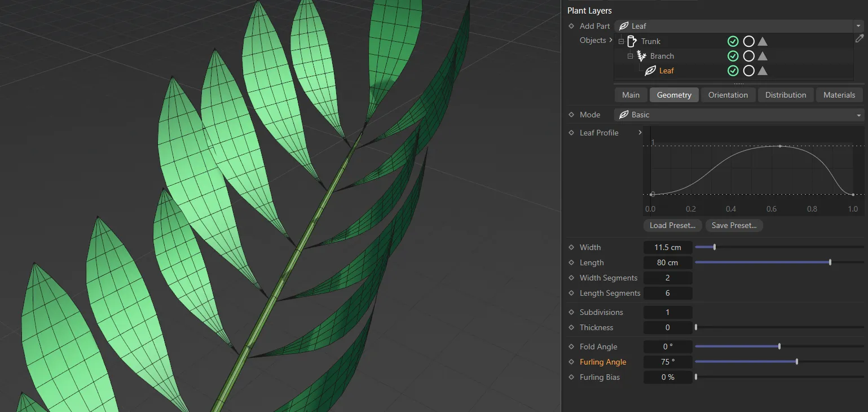Click the Load Preset button
This screenshot has height=412, width=868.
pos(672,225)
